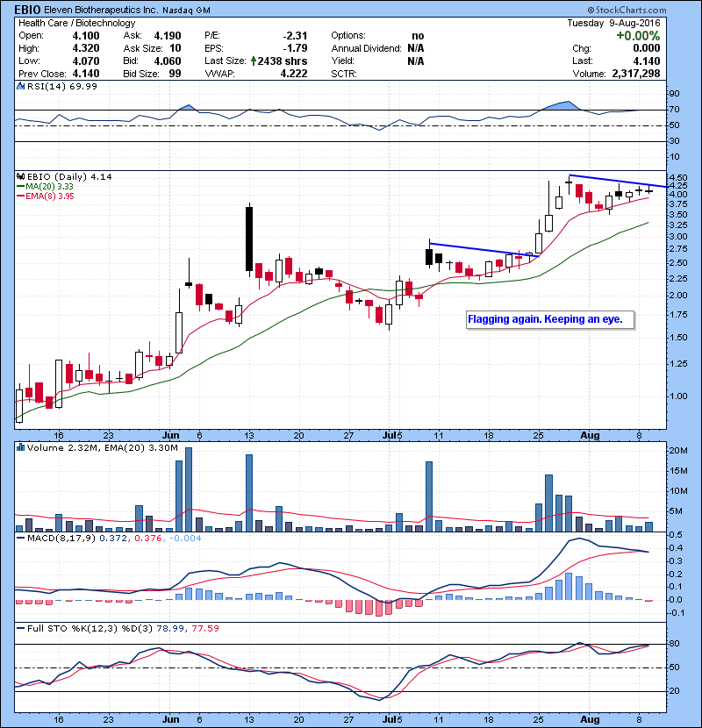This screenshot has width=702, height=728.
Task: Click the company name "Eleven Biotherapeutics Inc."
Action: pyautogui.click(x=101, y=10)
